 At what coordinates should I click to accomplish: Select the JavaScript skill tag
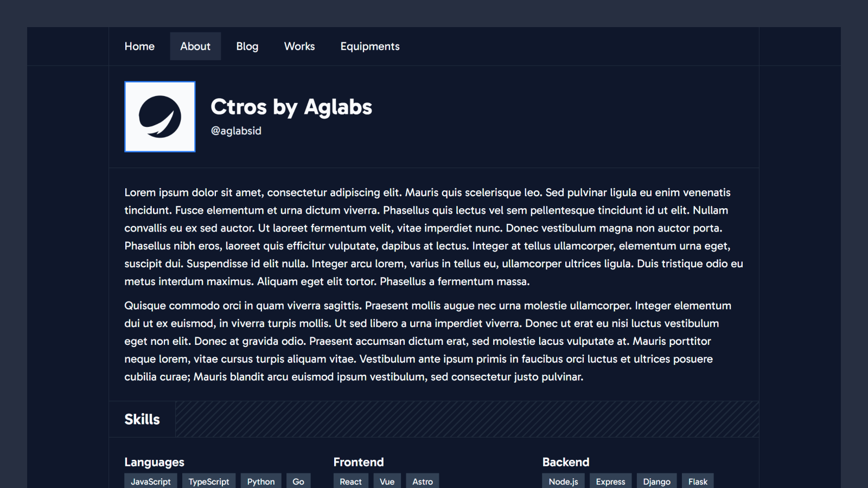[151, 481]
